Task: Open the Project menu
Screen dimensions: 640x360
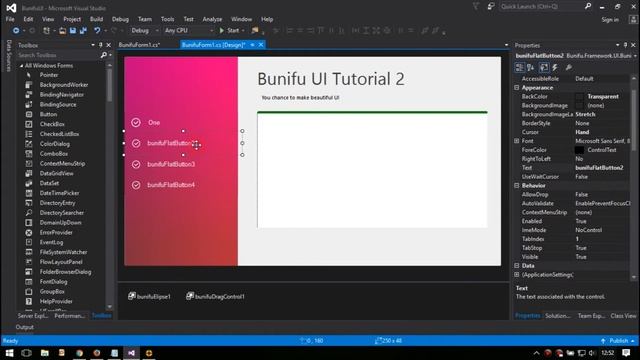Action: [72, 19]
